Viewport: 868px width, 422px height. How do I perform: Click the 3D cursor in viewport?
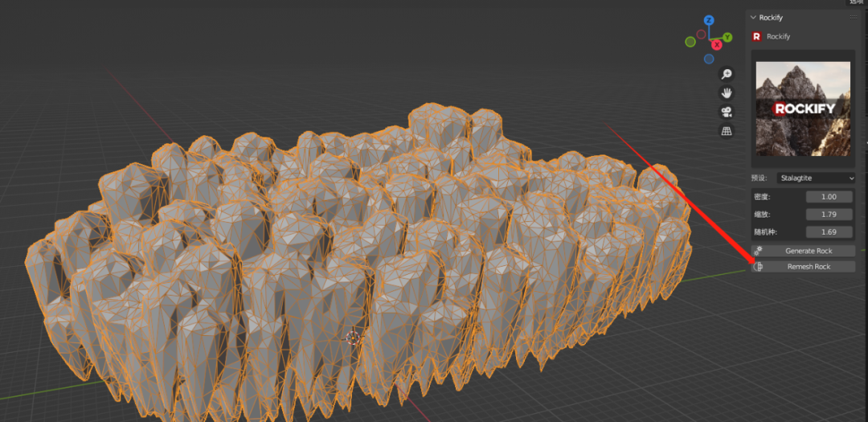[353, 338]
